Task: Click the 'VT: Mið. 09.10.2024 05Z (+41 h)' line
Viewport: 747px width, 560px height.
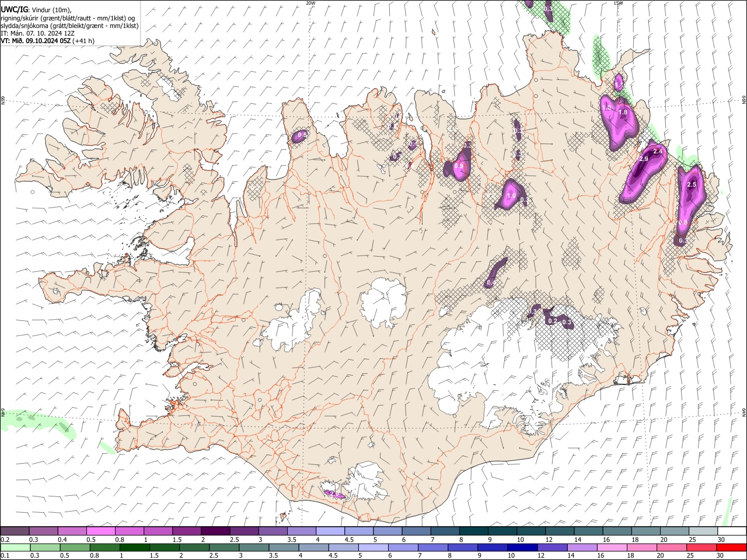Action: [x=47, y=41]
